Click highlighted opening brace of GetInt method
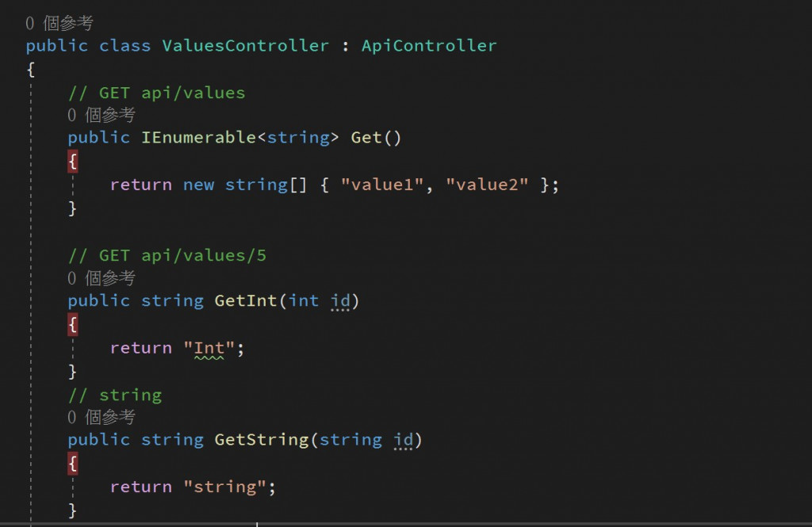Viewport: 812px width, 527px height. click(x=72, y=325)
